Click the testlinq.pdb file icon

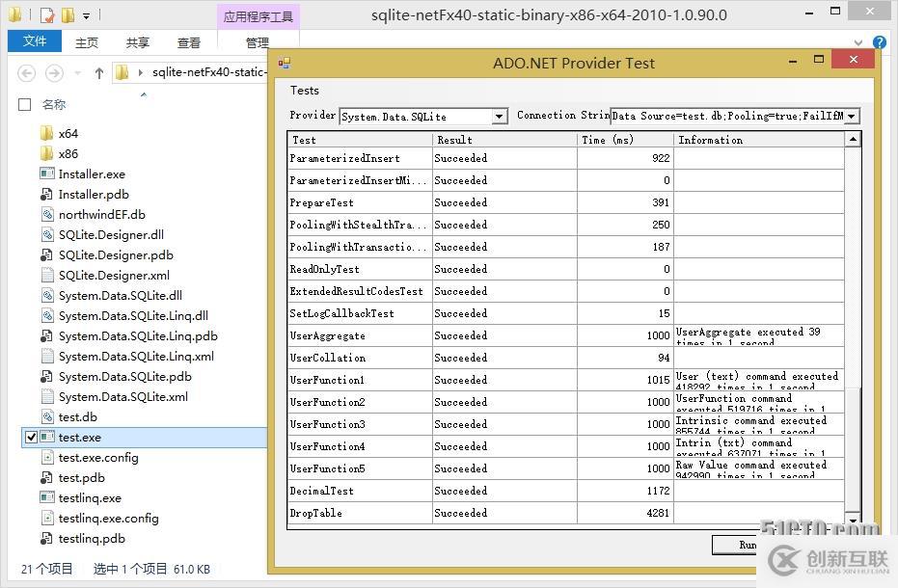coord(46,538)
